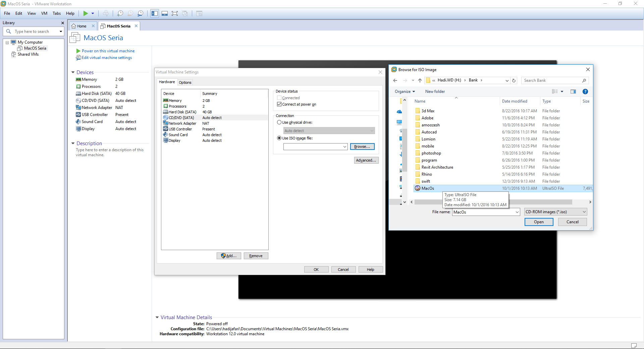
Task: Click the blue help icon in file dialog
Action: click(x=585, y=92)
